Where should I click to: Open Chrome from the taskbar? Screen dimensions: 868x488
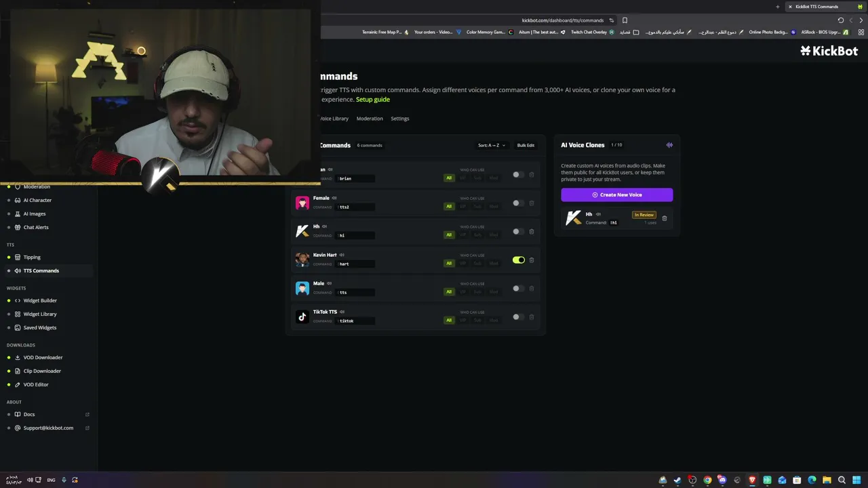tap(707, 480)
